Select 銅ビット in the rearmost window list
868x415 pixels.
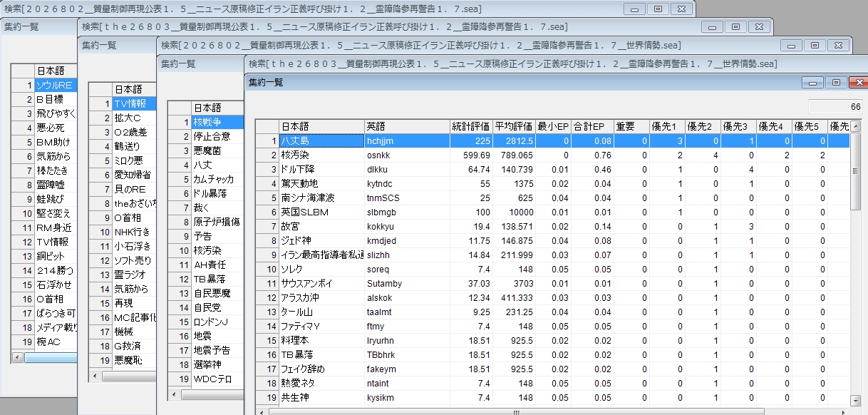point(56,256)
